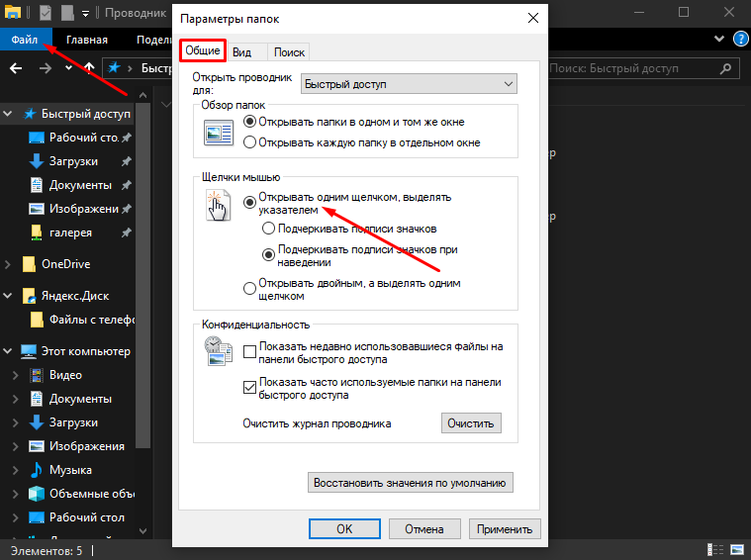Open the Главная ribbon tab
The image size is (751, 560).
(87, 40)
